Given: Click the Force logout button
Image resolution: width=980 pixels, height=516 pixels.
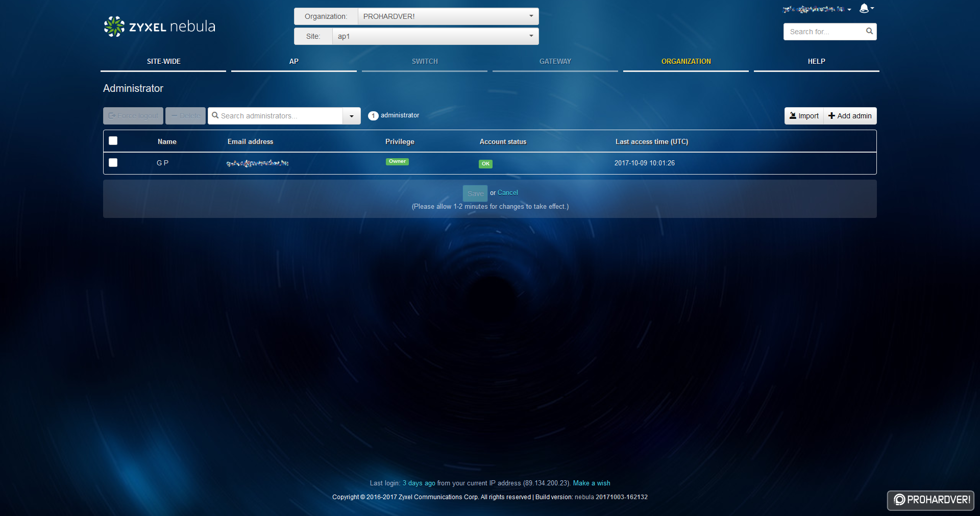Looking at the screenshot, I should click(x=133, y=116).
